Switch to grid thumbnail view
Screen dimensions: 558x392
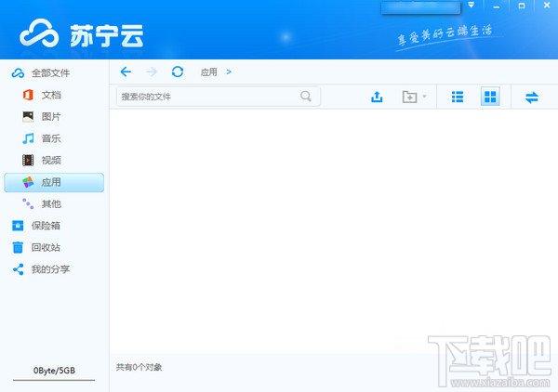click(x=490, y=97)
